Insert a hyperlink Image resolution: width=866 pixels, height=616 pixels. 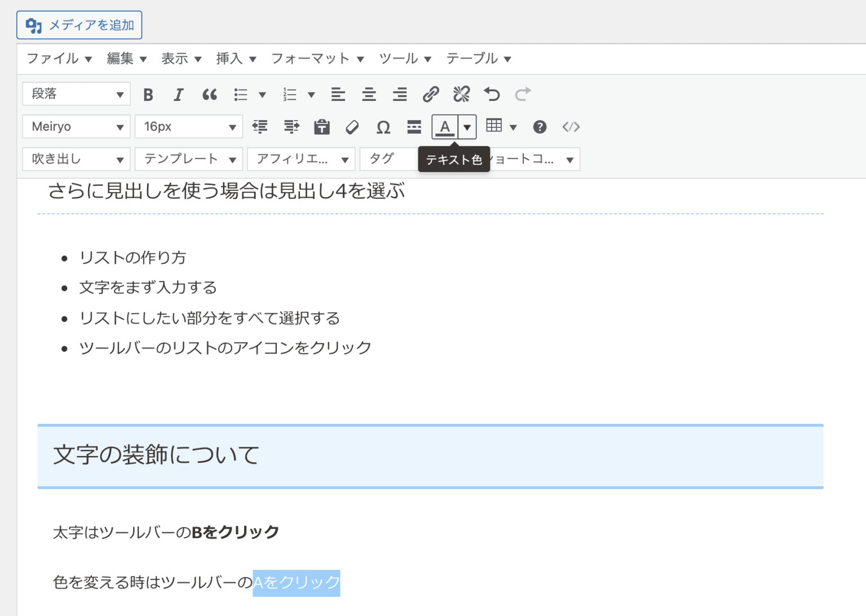pos(431,94)
